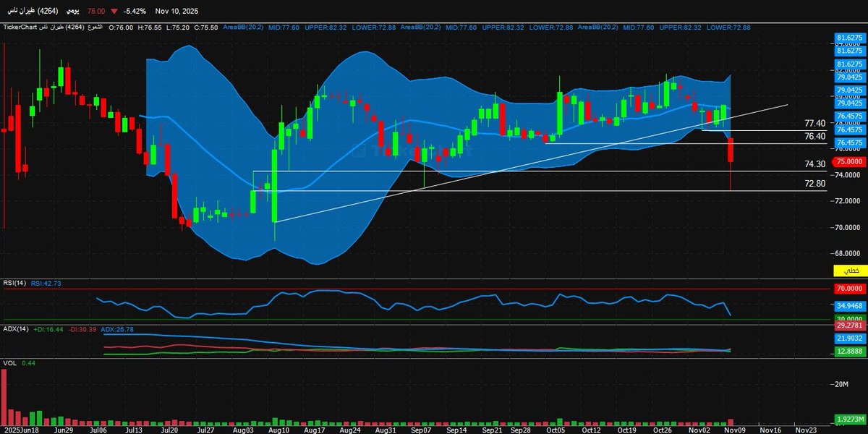The height and width of the screenshot is (434, 868).
Task: Click the L:75.20 low value
Action: click(x=177, y=27)
